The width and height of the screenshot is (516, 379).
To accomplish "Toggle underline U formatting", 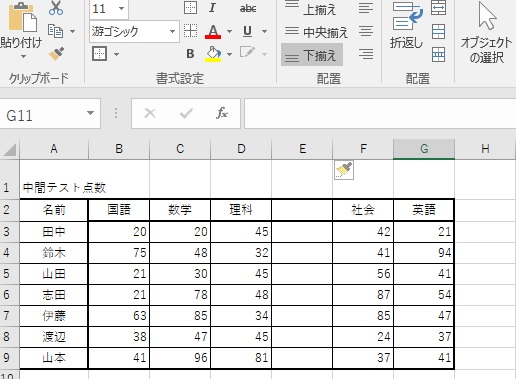I will pos(247,31).
